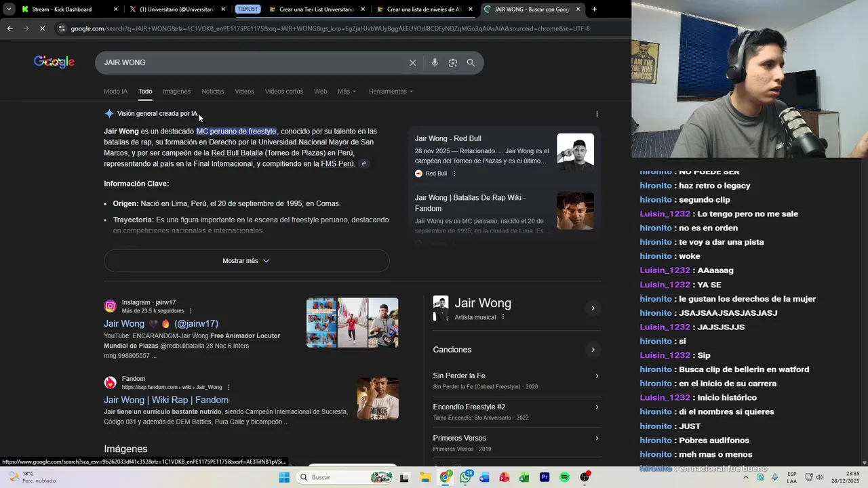The height and width of the screenshot is (488, 868).
Task: Show hidden system tray icons
Action: (746, 477)
